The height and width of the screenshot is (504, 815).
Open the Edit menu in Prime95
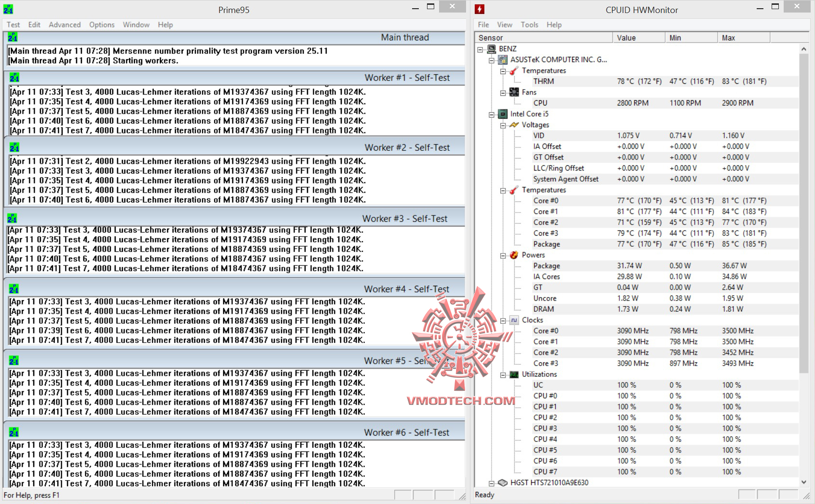34,25
